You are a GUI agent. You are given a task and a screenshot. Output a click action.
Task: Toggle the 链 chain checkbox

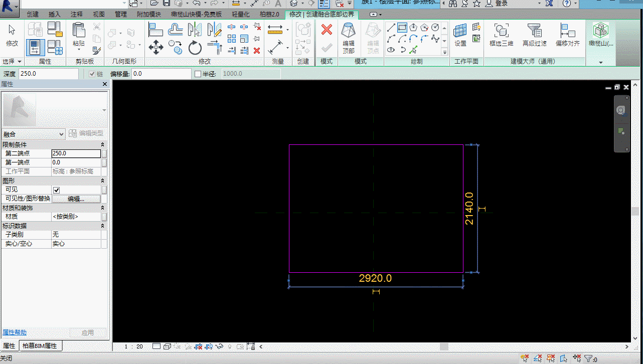click(92, 74)
